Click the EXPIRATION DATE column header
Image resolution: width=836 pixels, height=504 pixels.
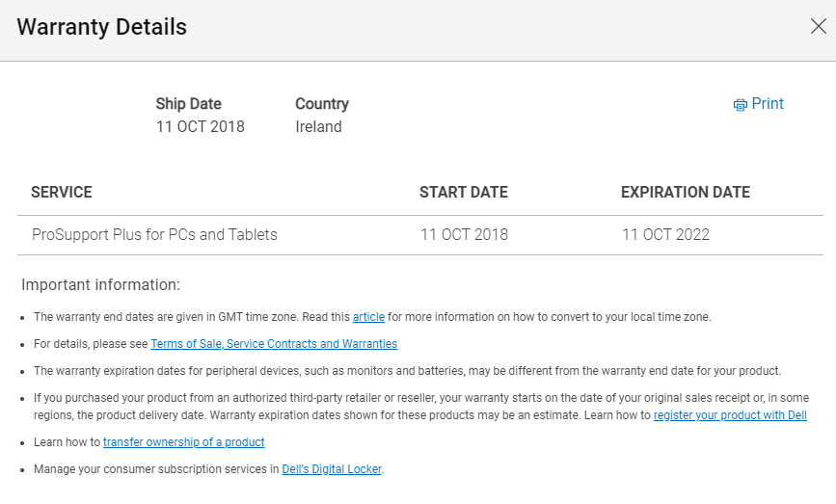point(686,193)
